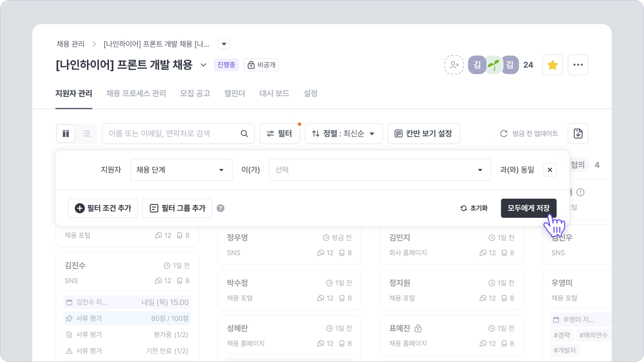Switch to kanban board view icon
This screenshot has width=644, height=362.
point(66,134)
